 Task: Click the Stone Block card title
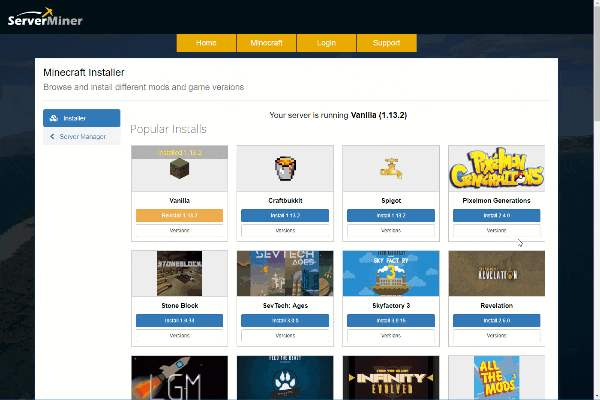(x=179, y=305)
